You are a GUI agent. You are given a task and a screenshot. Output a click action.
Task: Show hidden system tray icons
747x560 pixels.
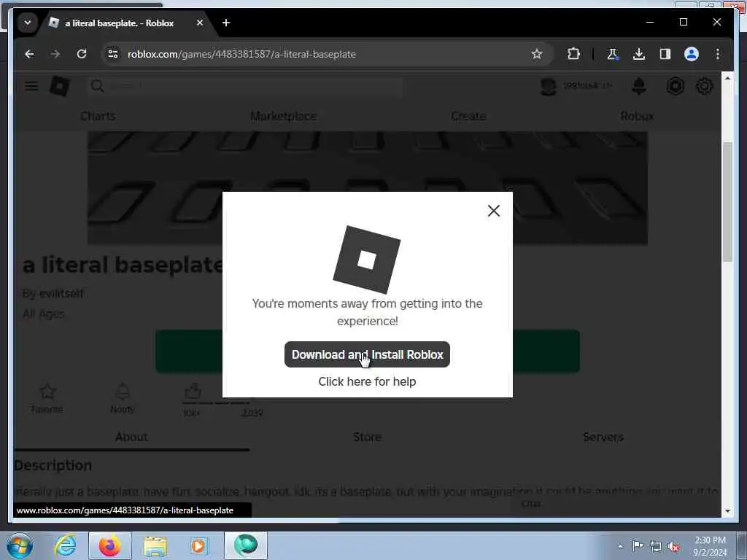point(620,546)
